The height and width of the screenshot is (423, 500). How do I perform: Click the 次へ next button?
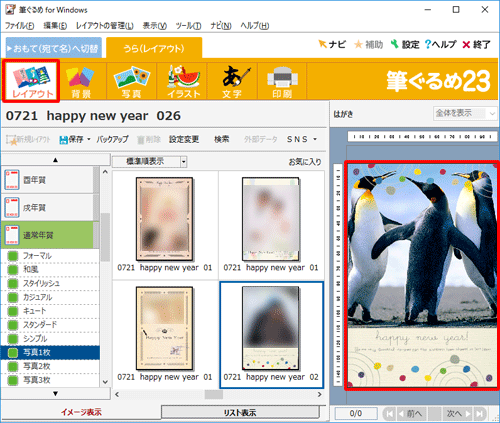458,414
